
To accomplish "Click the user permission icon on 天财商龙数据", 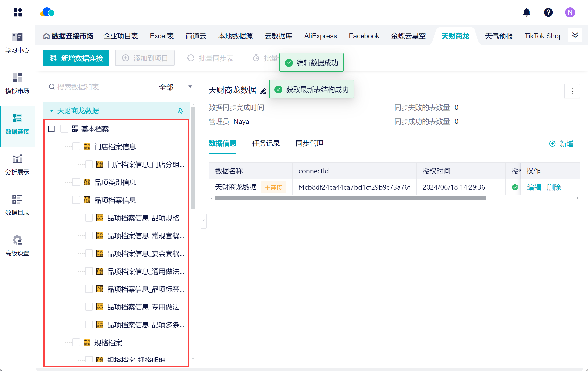I will pos(181,111).
